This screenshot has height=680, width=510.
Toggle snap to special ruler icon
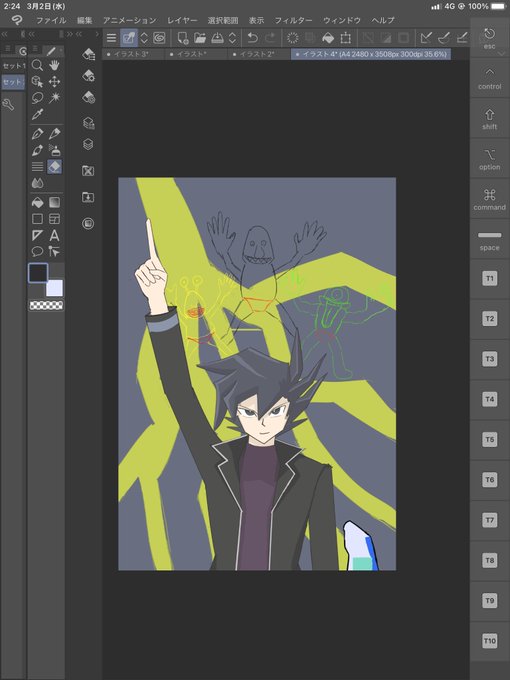(x=444, y=38)
